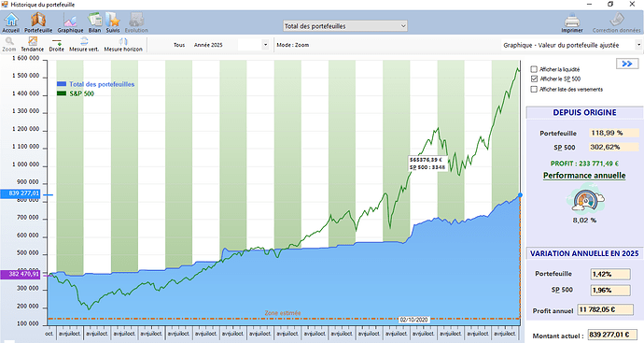Click the double-arrow collapse panel button
The width and height of the screenshot is (644, 343).
tap(627, 64)
